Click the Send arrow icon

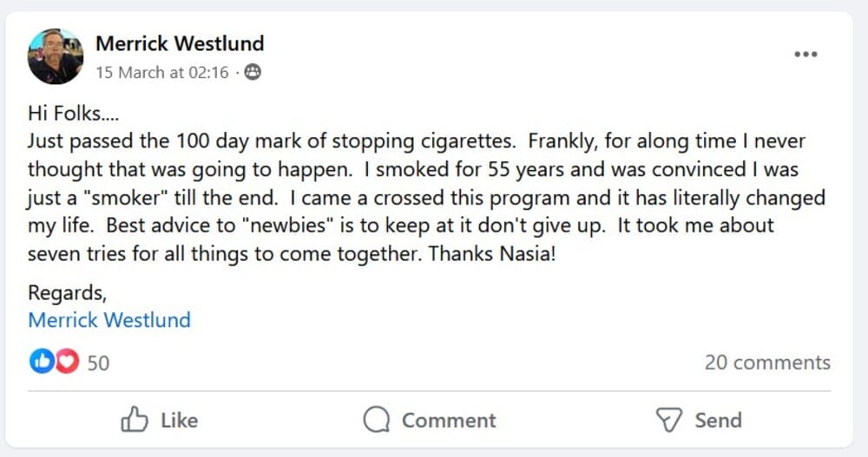point(667,421)
